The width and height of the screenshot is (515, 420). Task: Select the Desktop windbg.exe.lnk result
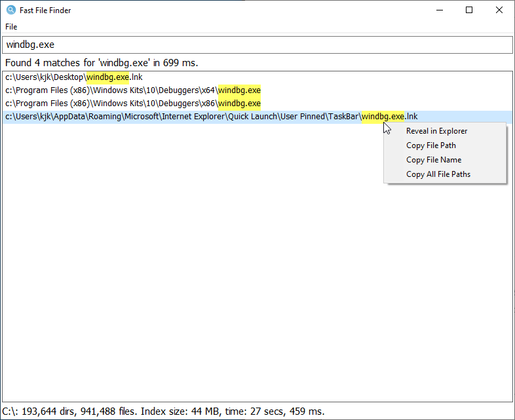click(73, 77)
